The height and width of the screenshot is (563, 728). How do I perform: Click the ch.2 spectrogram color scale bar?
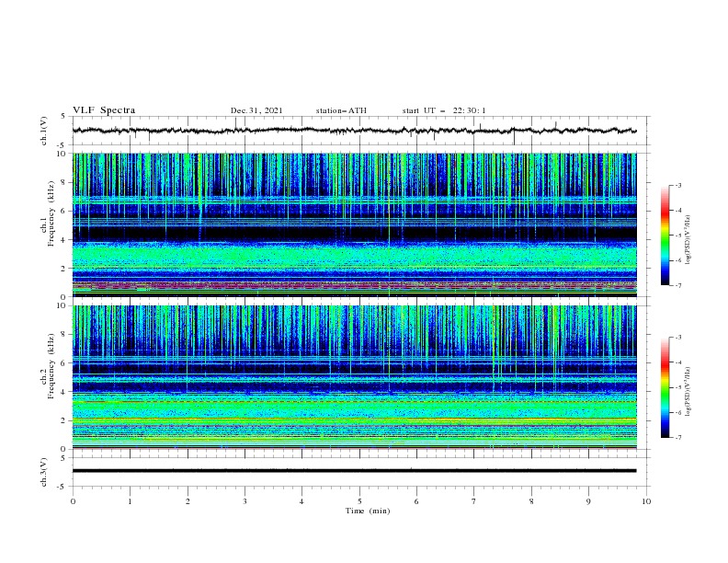(665, 387)
